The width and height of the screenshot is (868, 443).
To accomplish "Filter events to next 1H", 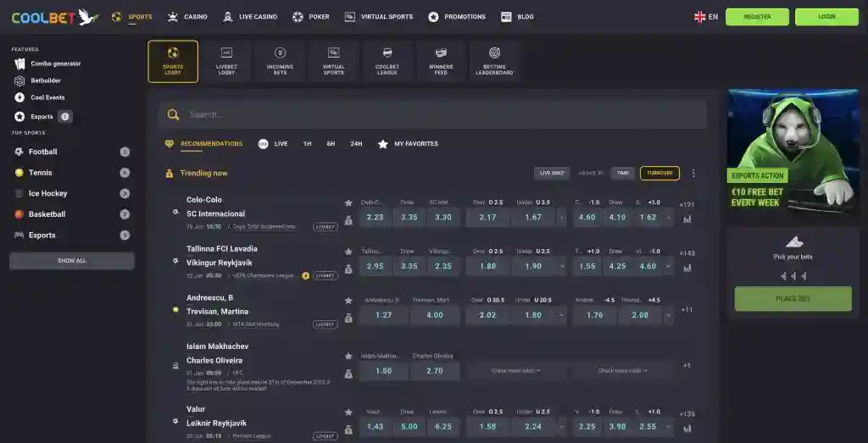I will [x=307, y=144].
